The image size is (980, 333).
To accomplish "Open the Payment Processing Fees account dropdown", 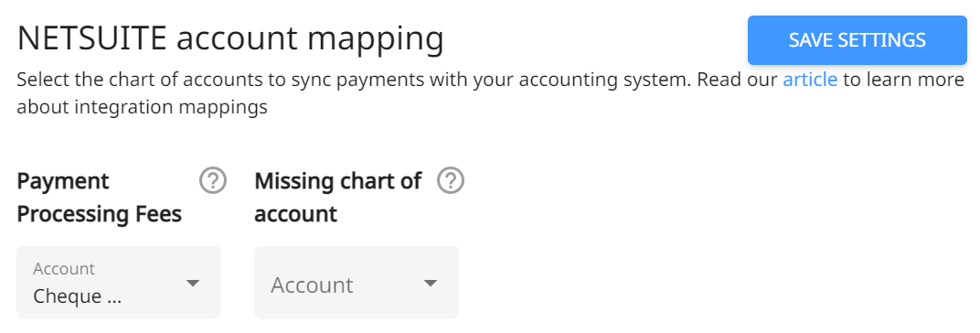I will 119,283.
